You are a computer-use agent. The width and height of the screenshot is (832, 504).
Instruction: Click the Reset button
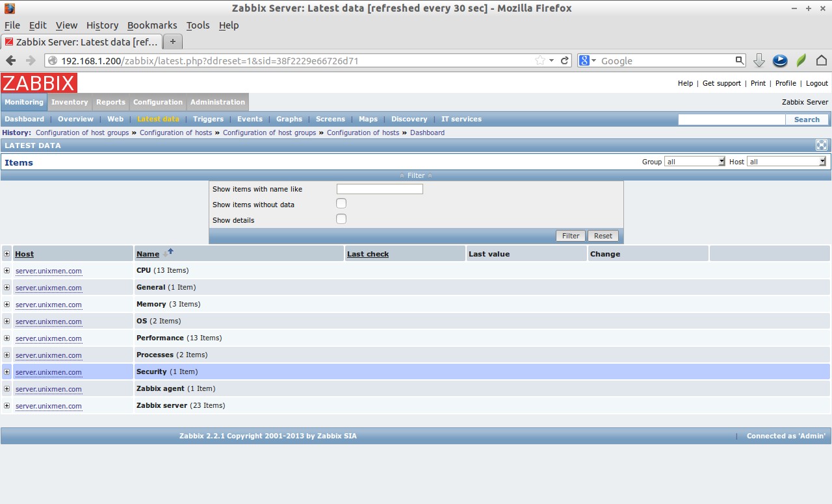pos(603,236)
